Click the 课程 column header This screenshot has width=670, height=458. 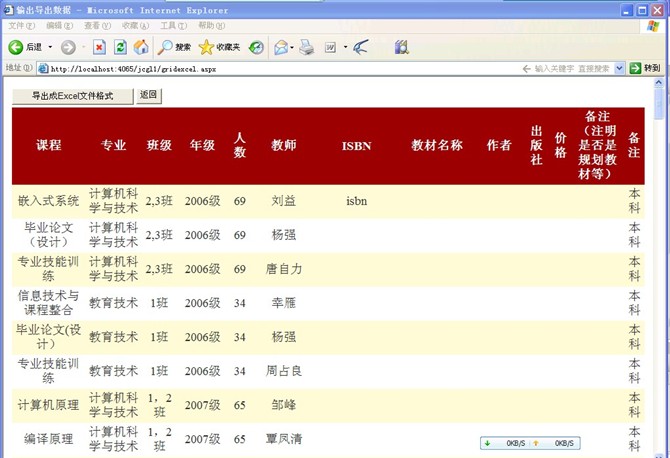point(49,145)
